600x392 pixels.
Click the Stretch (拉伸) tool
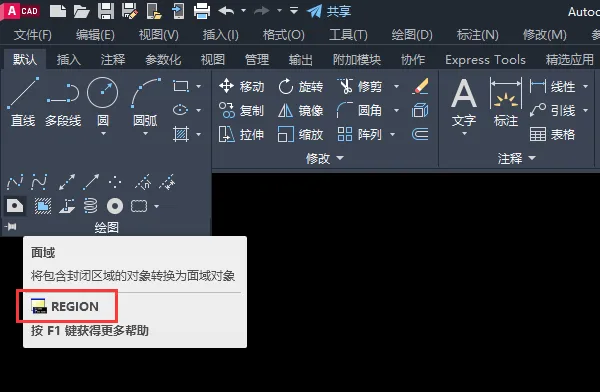coord(241,134)
